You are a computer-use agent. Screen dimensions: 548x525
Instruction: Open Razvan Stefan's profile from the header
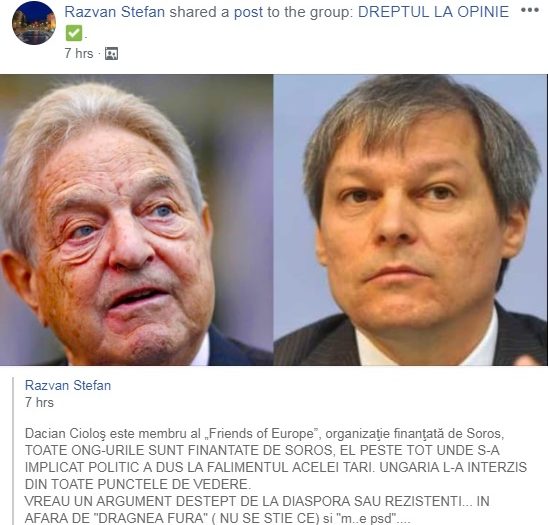(115, 12)
